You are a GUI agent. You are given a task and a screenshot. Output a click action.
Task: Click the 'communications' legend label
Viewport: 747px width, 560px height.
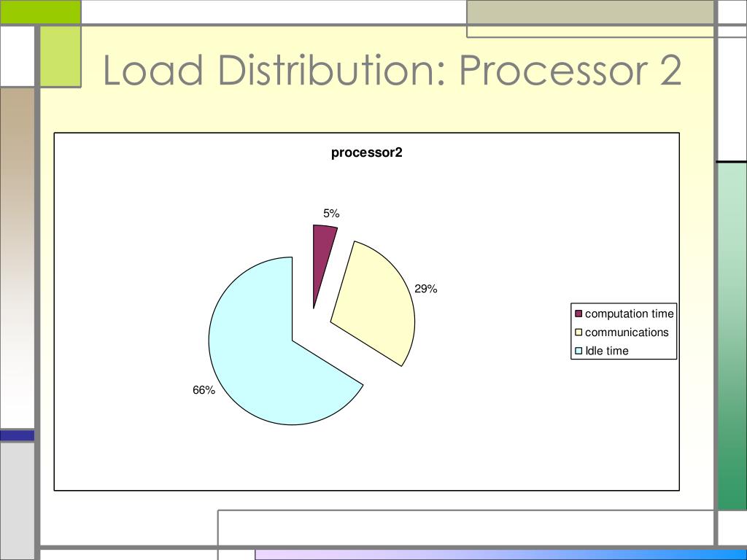pos(627,332)
